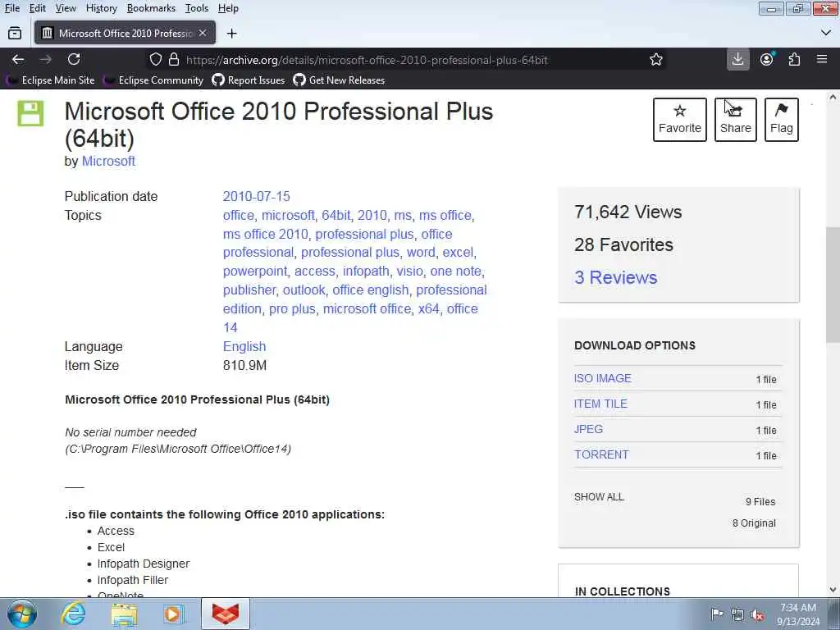Close the Microsoft Office 2010 tab
Image resolution: width=840 pixels, height=630 pixels.
203,33
